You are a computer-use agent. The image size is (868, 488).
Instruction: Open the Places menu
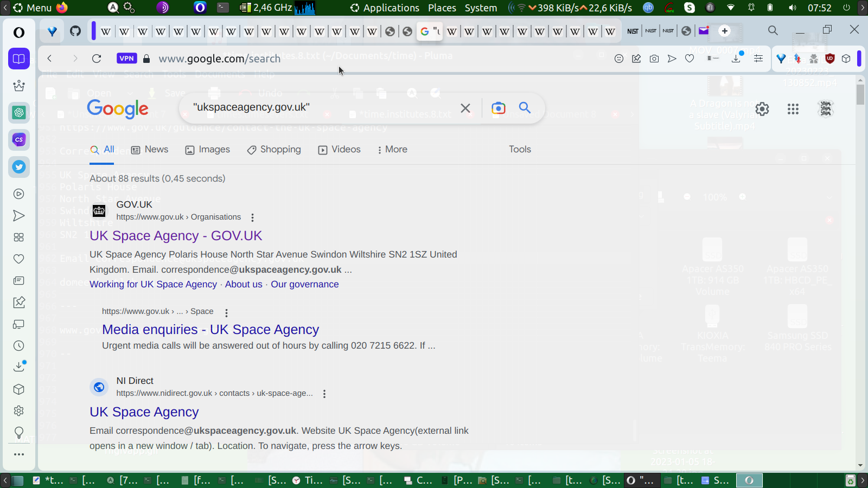442,8
